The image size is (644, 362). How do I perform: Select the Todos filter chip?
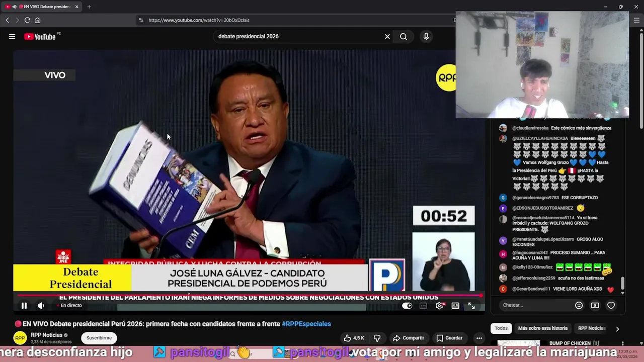coord(501,328)
